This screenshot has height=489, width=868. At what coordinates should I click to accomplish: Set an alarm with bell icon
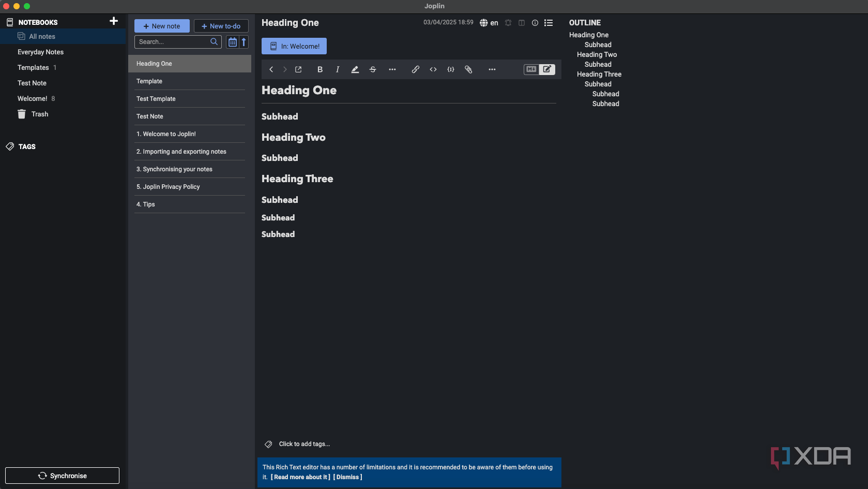(x=508, y=23)
